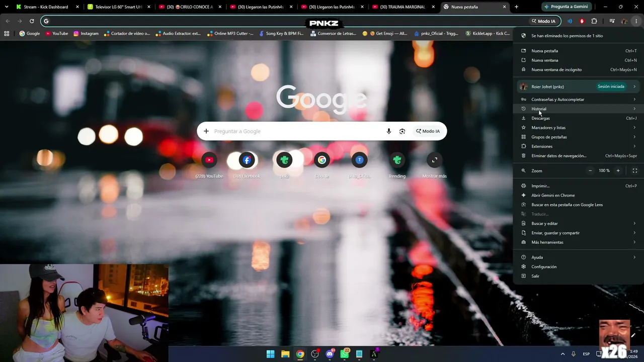Switch to TRAUMA MARGINAL tab
Image resolution: width=644 pixels, height=362 pixels.
point(404,7)
